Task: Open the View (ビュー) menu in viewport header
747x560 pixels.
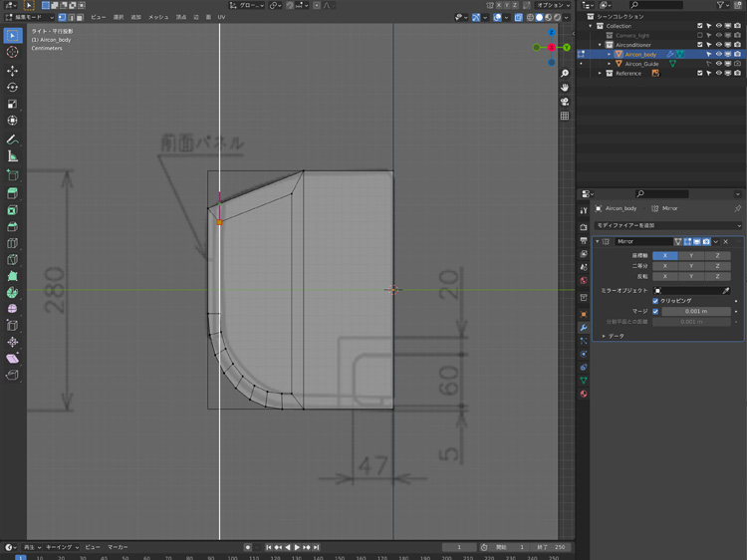Action: (98, 17)
